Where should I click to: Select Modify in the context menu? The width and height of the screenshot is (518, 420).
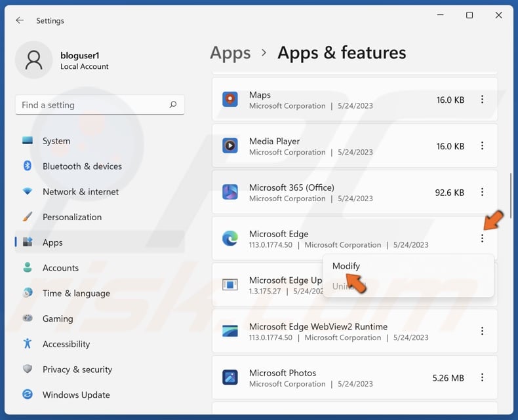408,266
